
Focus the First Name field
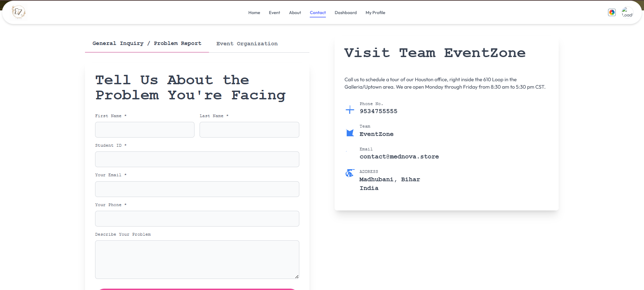pos(145,130)
